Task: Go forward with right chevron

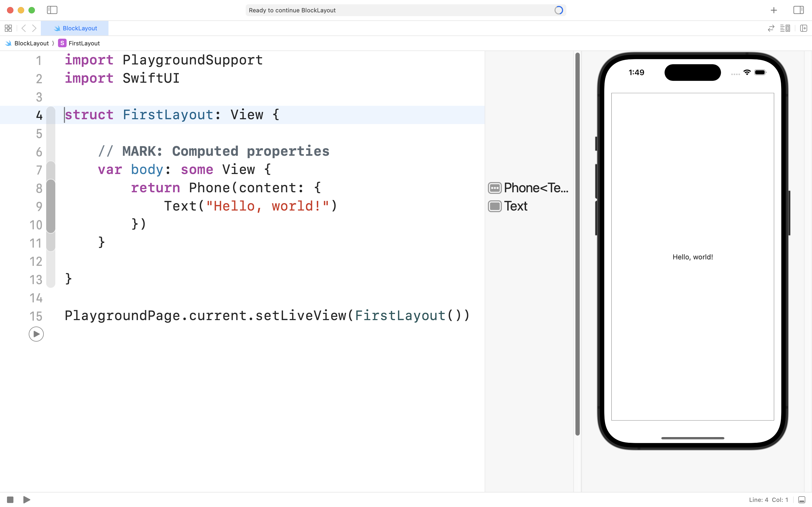Action: tap(34, 28)
